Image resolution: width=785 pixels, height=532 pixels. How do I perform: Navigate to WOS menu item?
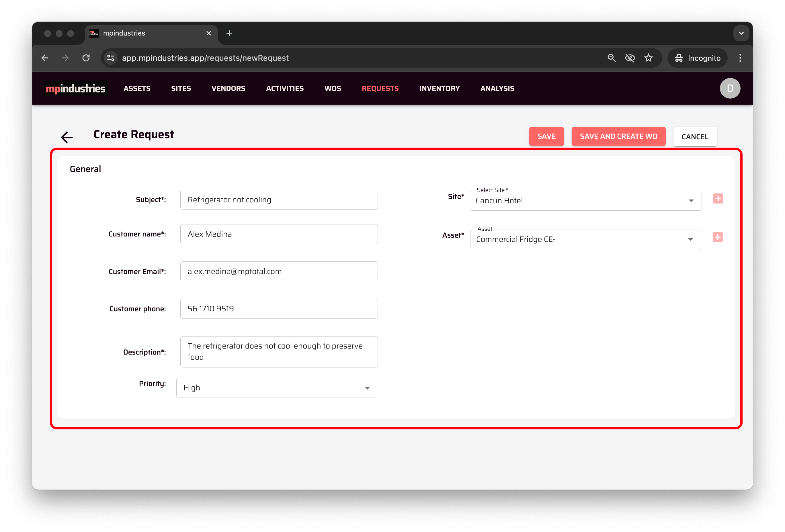[x=332, y=89]
